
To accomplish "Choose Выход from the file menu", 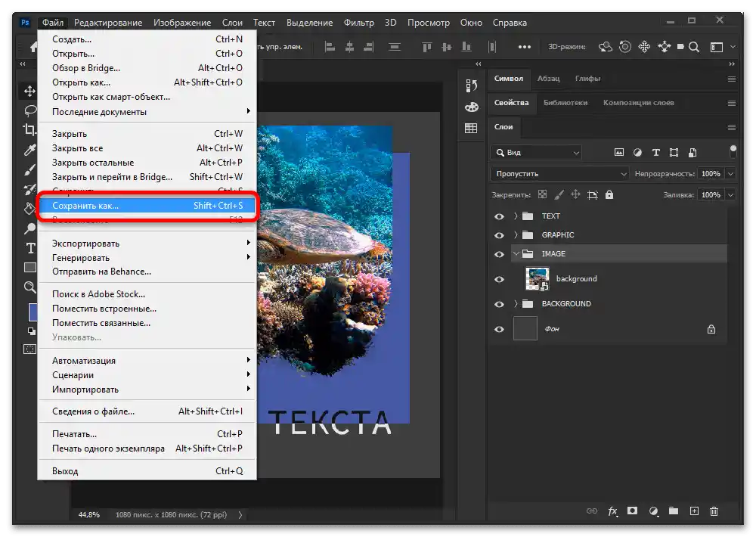I will (147, 471).
